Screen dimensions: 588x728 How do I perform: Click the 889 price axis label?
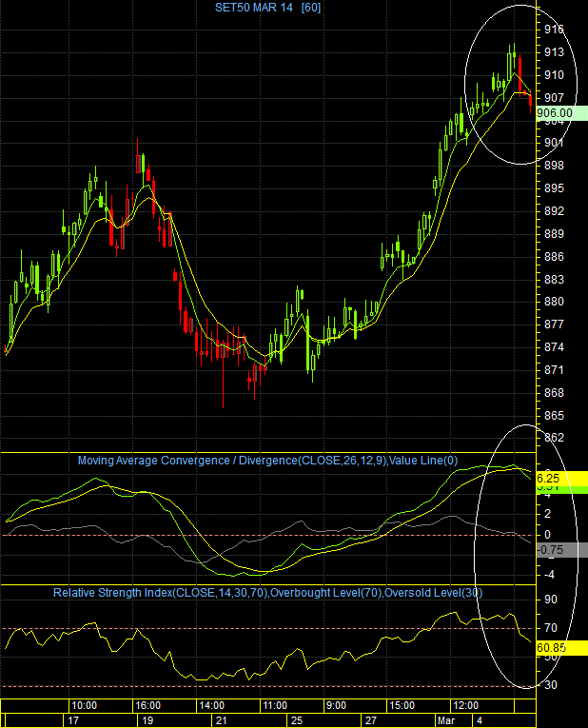(x=554, y=233)
